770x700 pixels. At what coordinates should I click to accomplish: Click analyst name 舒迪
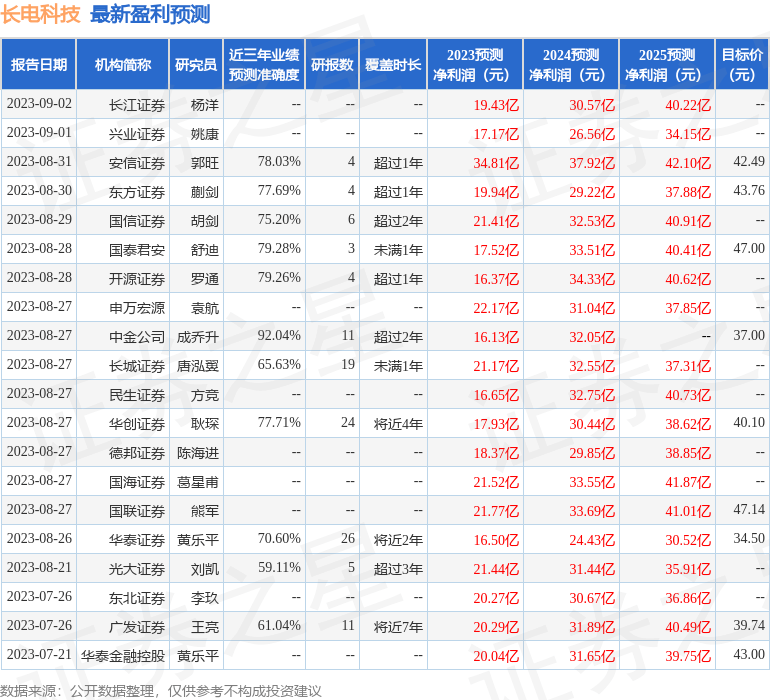coord(204,250)
